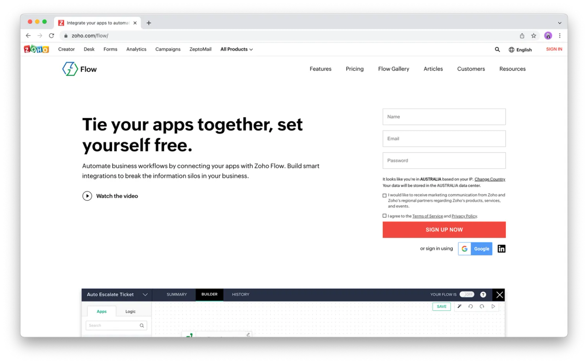Open the Change Country link
Screen dimensions: 588x364
pyautogui.click(x=490, y=179)
